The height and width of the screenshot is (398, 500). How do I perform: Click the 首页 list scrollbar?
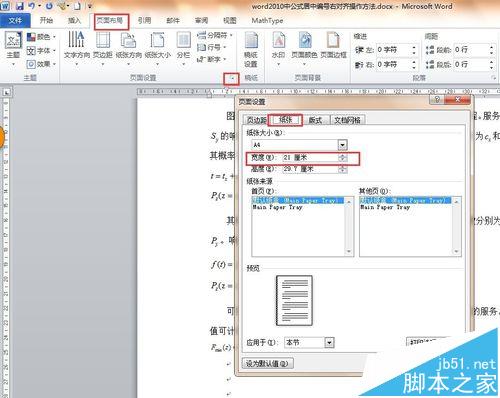pyautogui.click(x=349, y=227)
